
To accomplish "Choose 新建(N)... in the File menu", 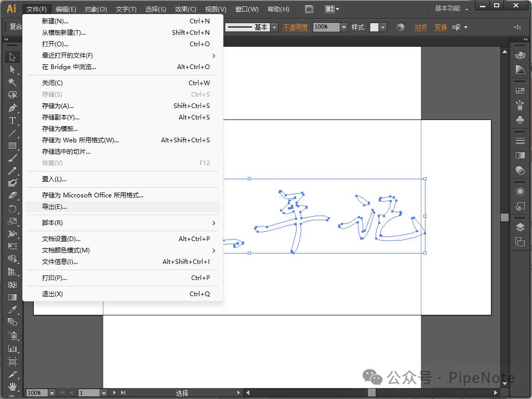I will tap(123, 21).
